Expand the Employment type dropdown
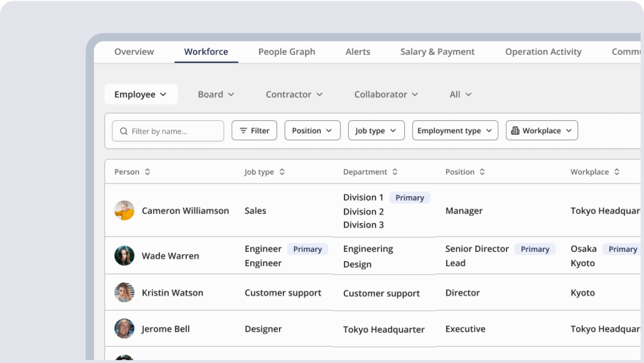 (454, 130)
